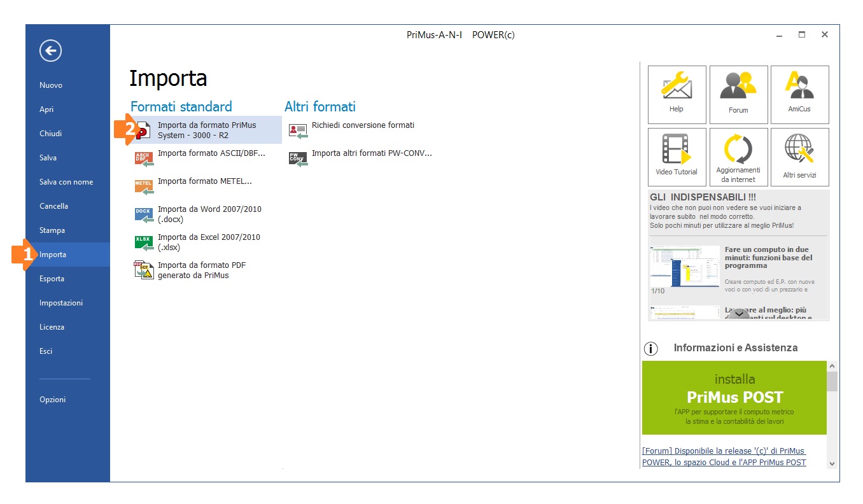Open the Forum PriMus POWER release link
This screenshot has height=504, width=863.
pyautogui.click(x=724, y=457)
